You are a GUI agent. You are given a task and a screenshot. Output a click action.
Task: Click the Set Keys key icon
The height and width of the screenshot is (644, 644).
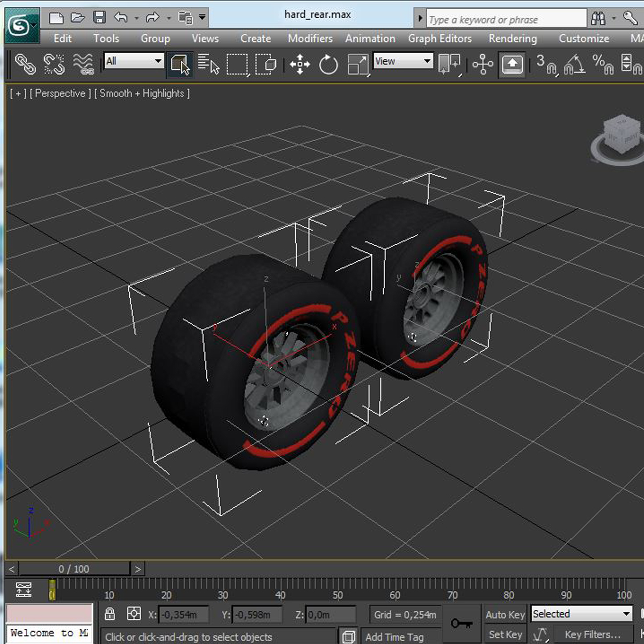click(462, 623)
